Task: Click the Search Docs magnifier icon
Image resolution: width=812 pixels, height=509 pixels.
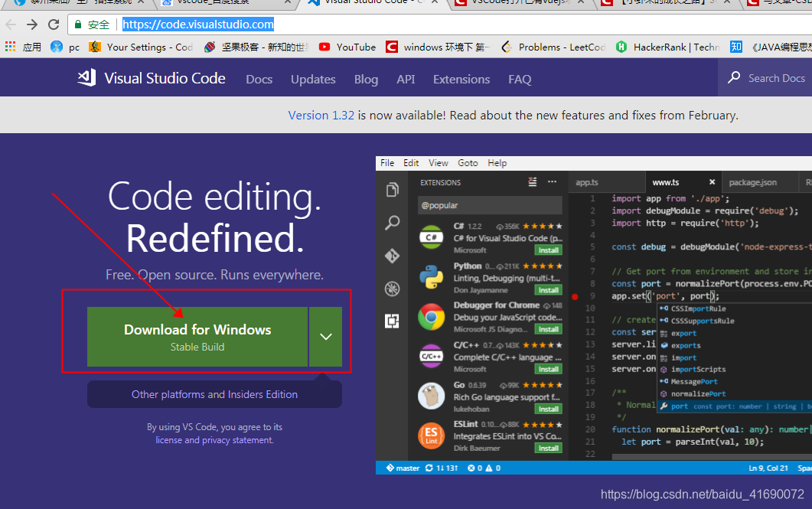Action: tap(734, 77)
